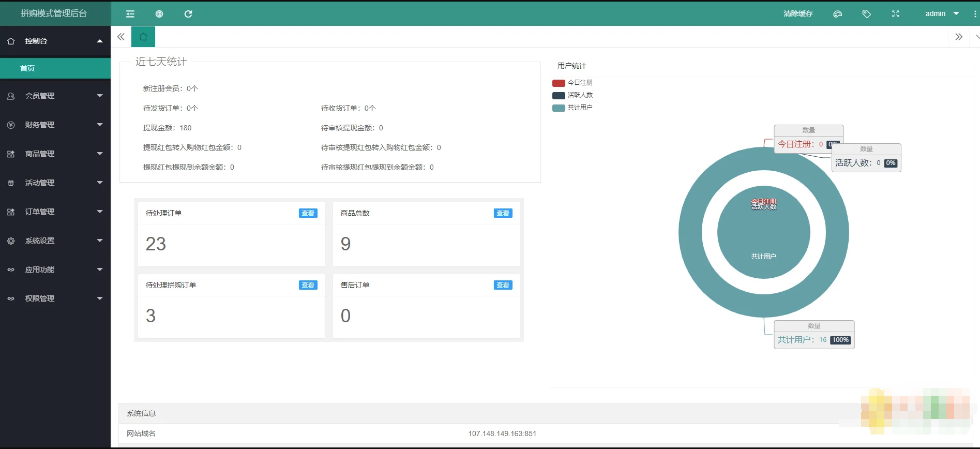Collapse the sidebar with the menu-fold icon
This screenshot has width=980, height=449.
pyautogui.click(x=130, y=14)
